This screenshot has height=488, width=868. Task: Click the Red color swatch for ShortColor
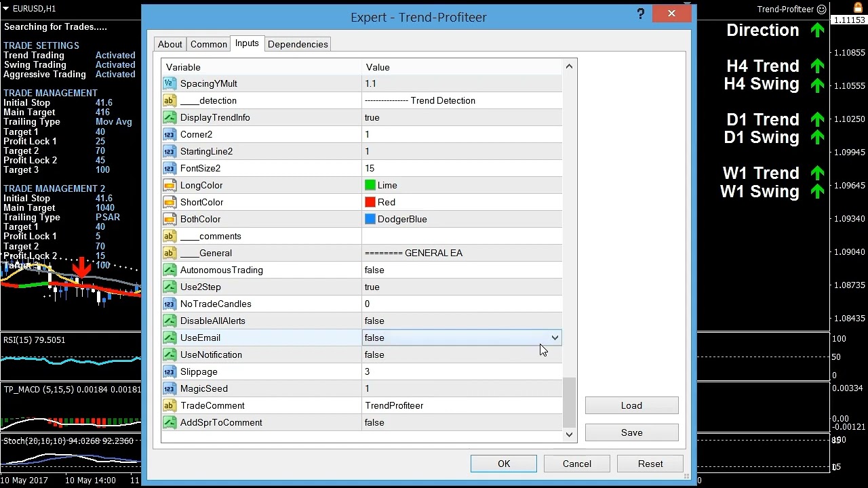pyautogui.click(x=370, y=202)
